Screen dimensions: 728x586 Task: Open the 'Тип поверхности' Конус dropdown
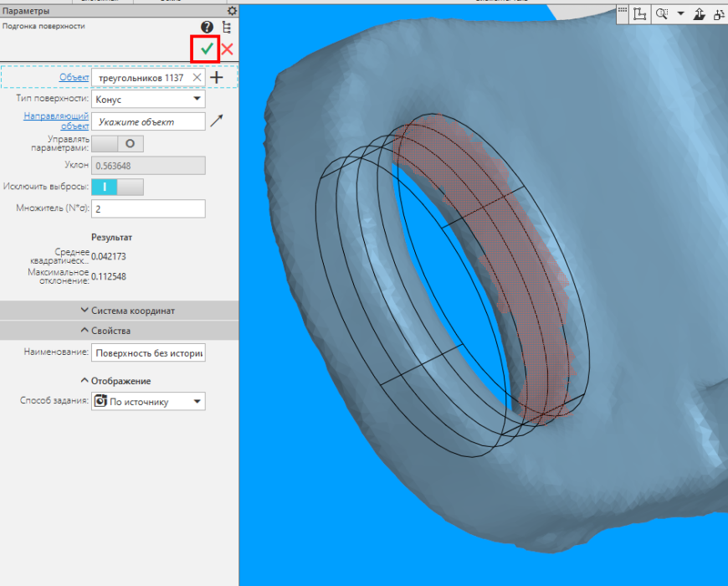pos(148,99)
